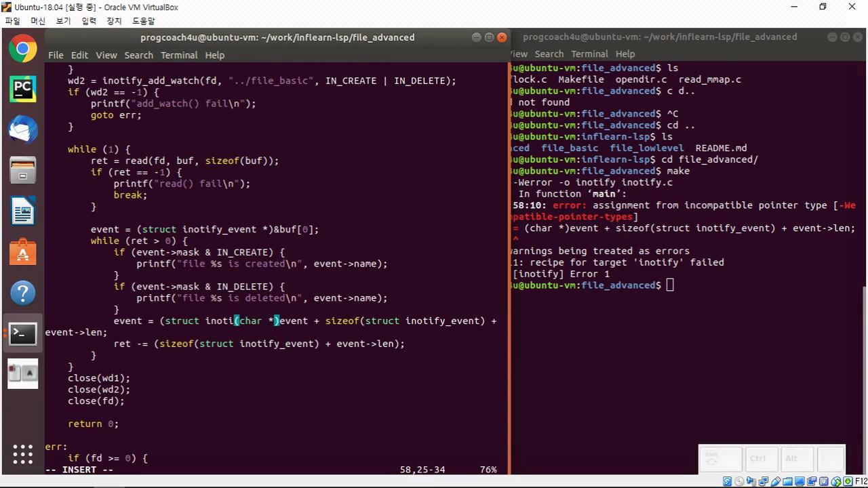
Task: Click the VirtualBox optical drive status icon
Action: [x=739, y=481]
